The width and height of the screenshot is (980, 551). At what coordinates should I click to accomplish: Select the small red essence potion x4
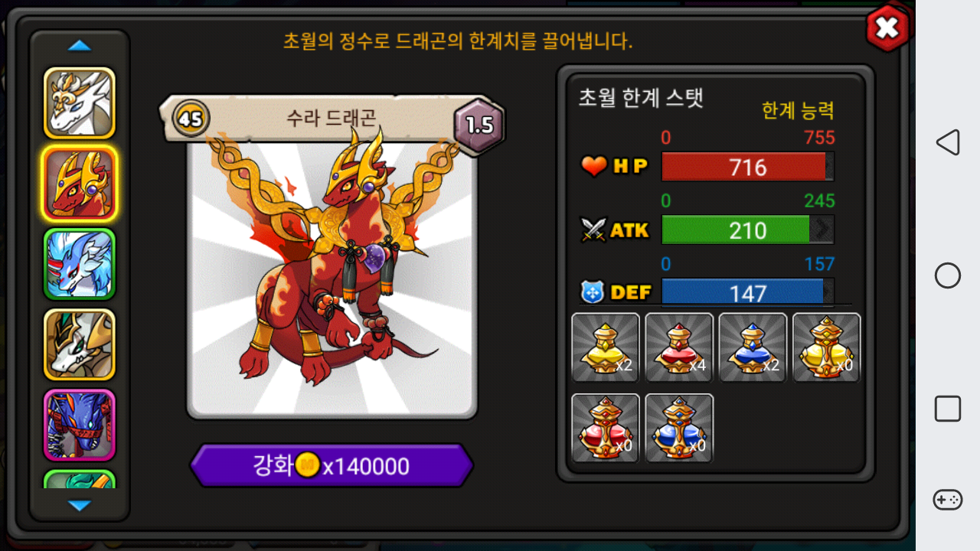click(679, 347)
